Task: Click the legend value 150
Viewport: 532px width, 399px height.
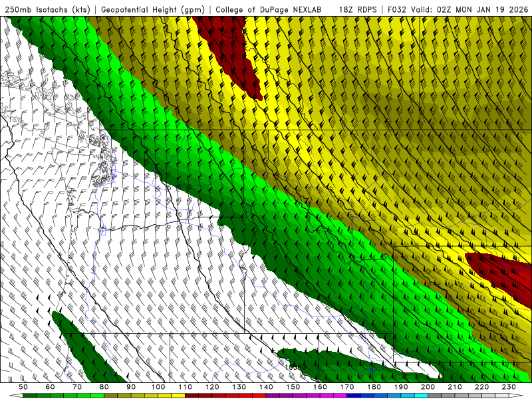Action: click(x=293, y=387)
